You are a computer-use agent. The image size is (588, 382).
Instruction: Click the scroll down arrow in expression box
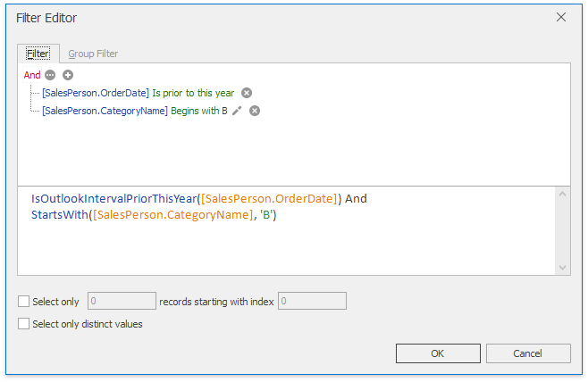(x=562, y=267)
